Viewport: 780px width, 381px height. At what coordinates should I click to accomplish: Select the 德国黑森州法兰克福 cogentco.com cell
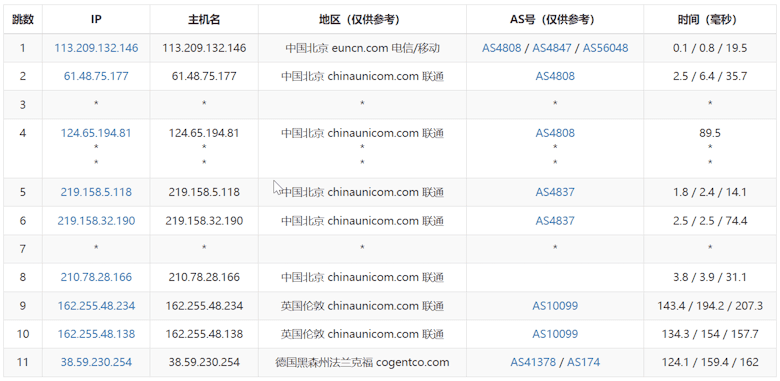362,363
